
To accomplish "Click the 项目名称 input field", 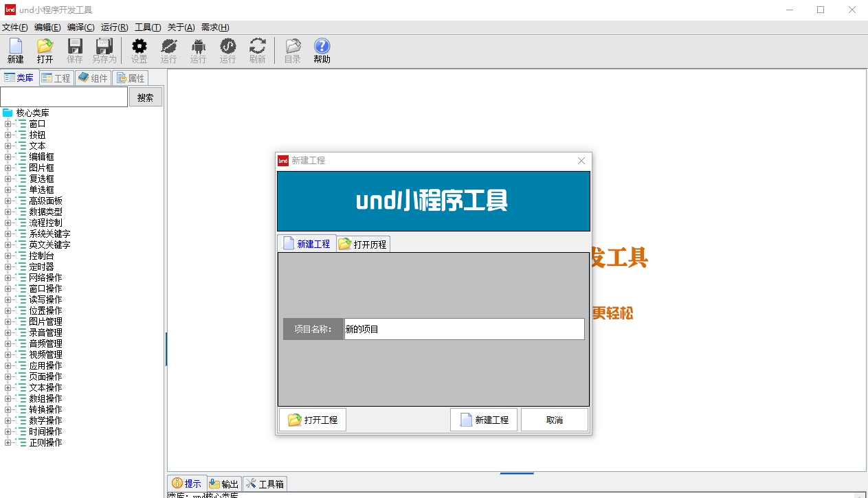I will (x=463, y=328).
